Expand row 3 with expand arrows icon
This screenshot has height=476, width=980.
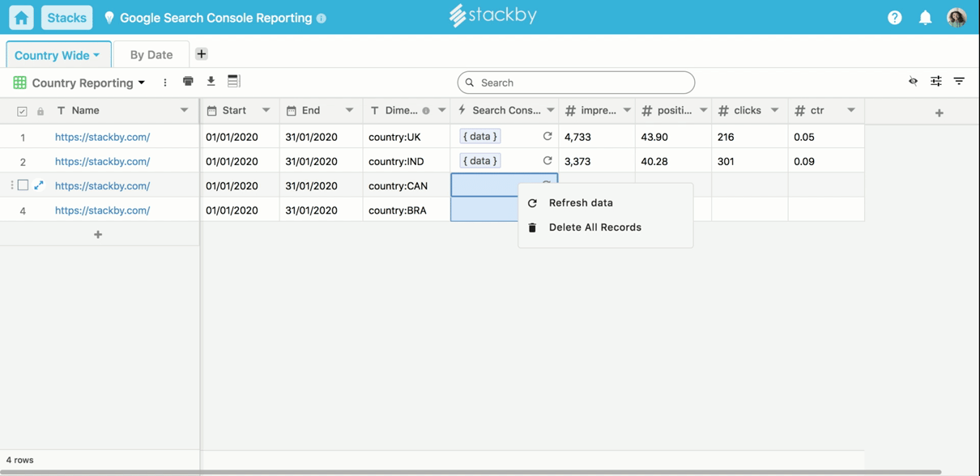39,185
